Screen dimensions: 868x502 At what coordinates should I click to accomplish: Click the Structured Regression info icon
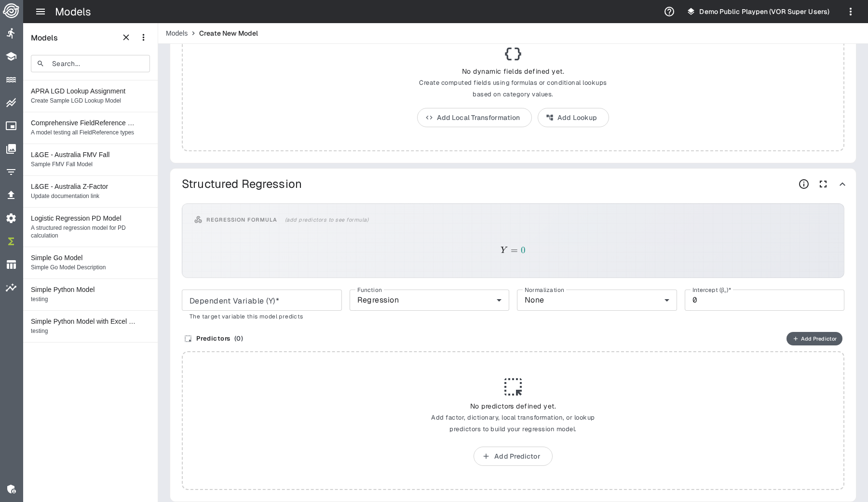pyautogui.click(x=804, y=184)
